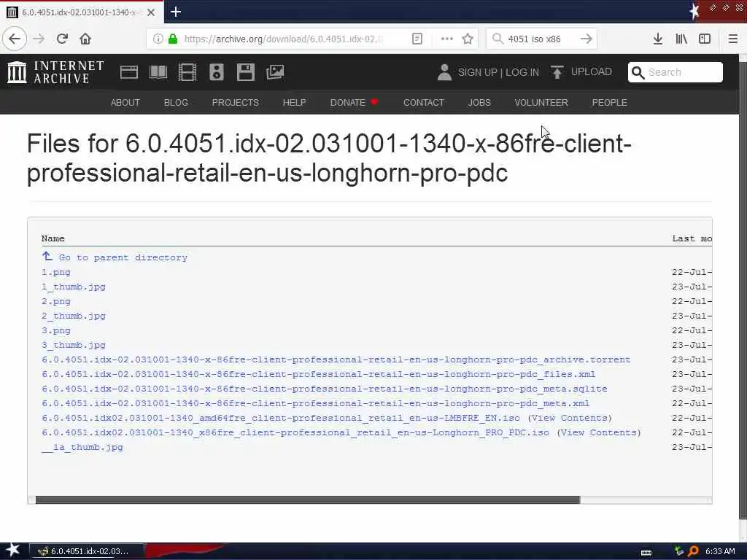Open the PEOPLE menu item
This screenshot has height=560, width=747.
pos(609,102)
